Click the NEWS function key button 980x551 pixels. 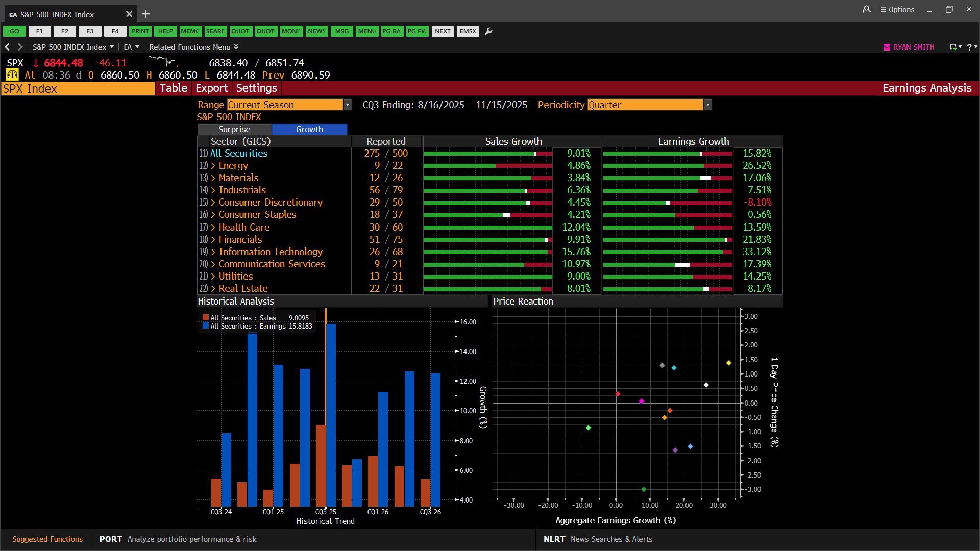(316, 31)
